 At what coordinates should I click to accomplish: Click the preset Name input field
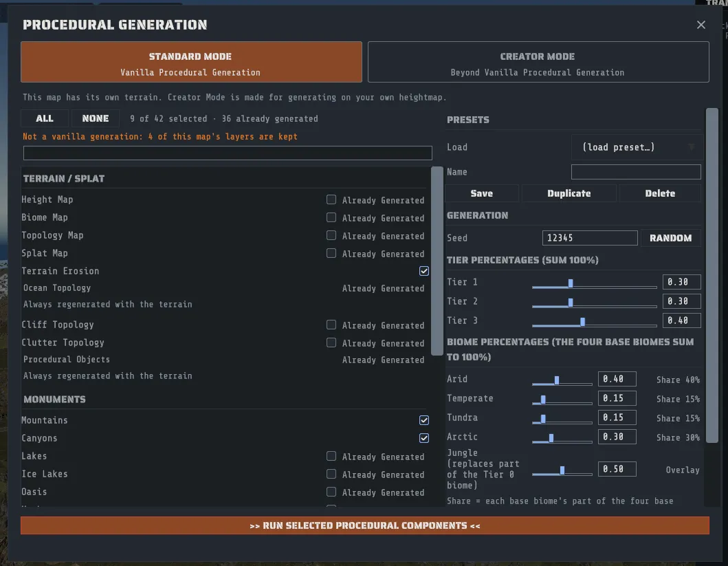(636, 172)
